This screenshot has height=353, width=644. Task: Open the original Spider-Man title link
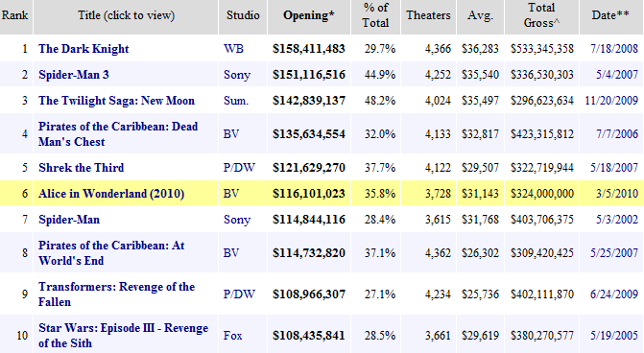click(69, 220)
